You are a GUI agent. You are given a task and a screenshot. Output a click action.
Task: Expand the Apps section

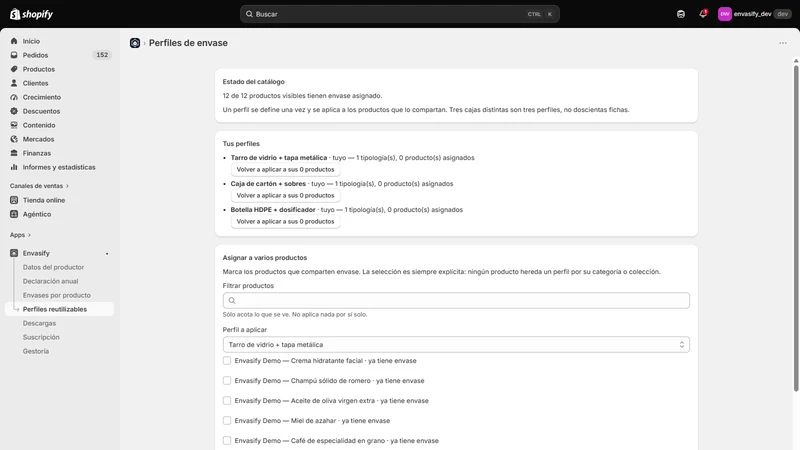click(20, 235)
